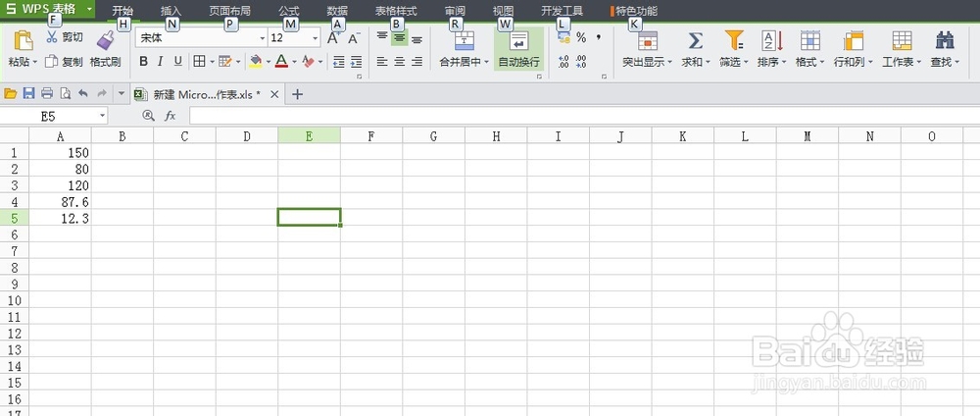Screen dimensions: 980x416
Task: Expand the font color dropdown arrow
Action: click(294, 61)
